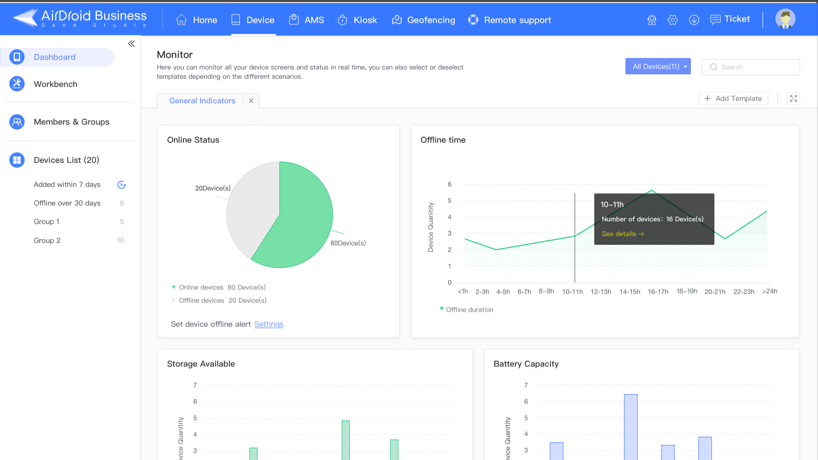Screen dimensions: 818x460
Task: Open Settings link for offline alert
Action: click(268, 324)
